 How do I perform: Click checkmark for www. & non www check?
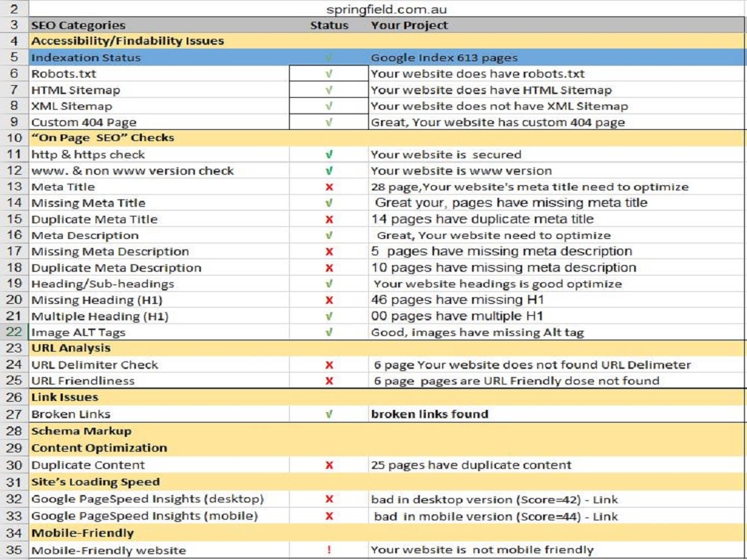tap(329, 171)
